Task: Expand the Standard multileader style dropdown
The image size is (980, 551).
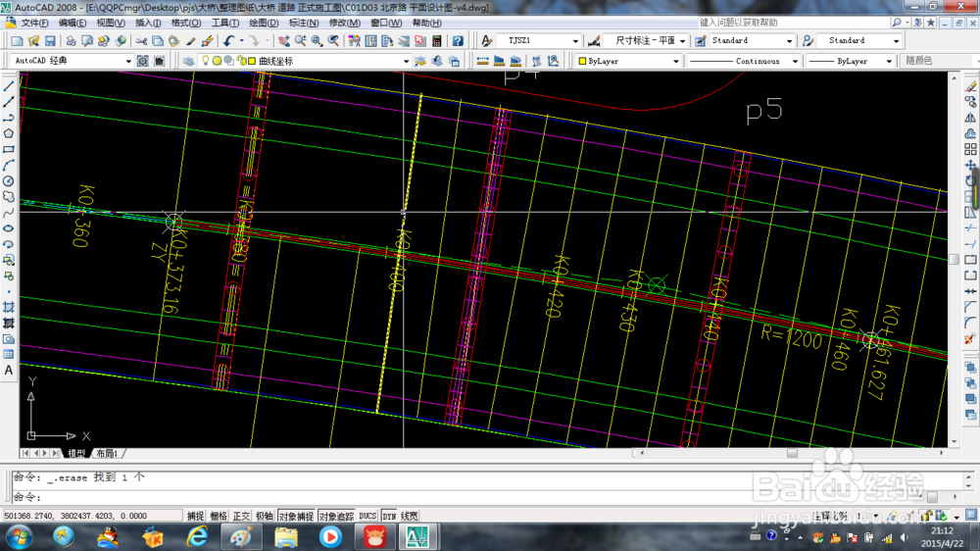Action: (897, 40)
